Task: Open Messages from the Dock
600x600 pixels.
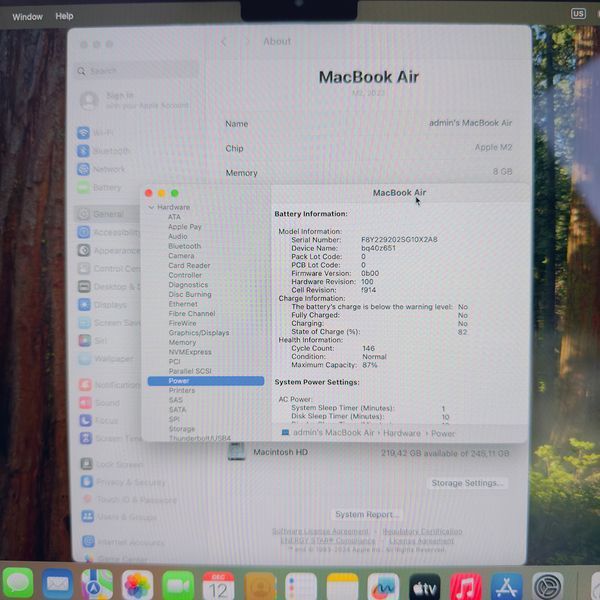Action: (17, 584)
